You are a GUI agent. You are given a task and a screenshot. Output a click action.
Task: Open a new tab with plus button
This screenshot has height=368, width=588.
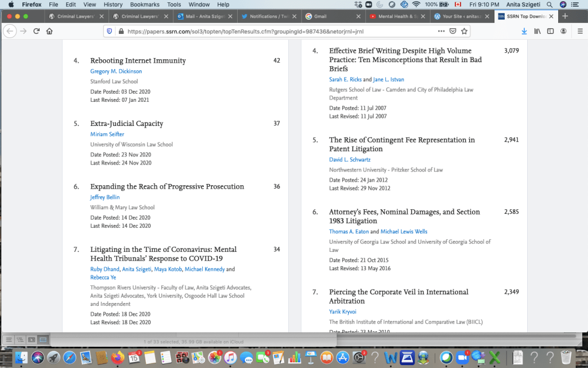(x=566, y=16)
